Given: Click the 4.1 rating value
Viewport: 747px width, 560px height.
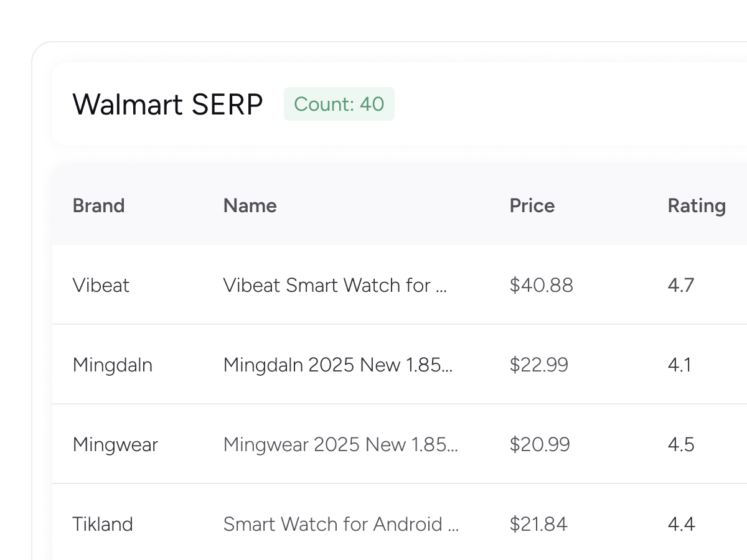Looking at the screenshot, I should click(x=679, y=365).
